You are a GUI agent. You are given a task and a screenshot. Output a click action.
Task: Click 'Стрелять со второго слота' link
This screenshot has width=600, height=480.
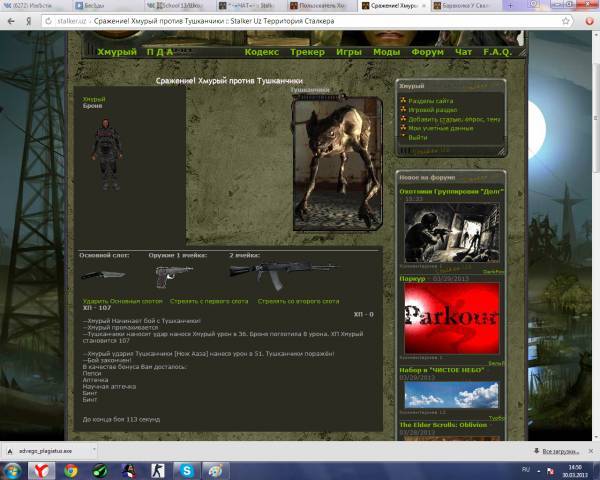[x=298, y=301]
